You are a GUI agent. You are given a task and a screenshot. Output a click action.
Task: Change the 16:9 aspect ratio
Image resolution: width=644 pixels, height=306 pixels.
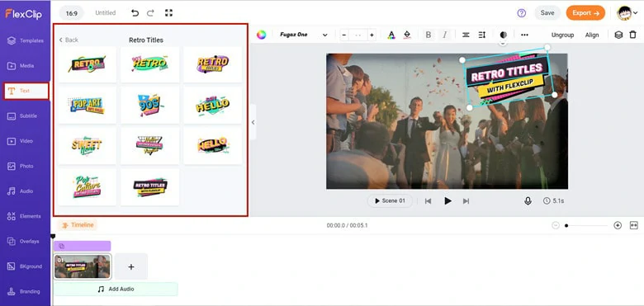[72, 13]
